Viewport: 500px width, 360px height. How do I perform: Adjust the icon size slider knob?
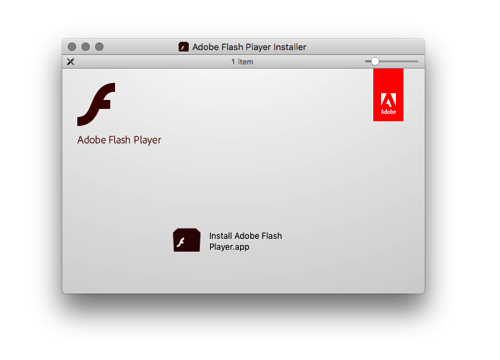pos(375,61)
